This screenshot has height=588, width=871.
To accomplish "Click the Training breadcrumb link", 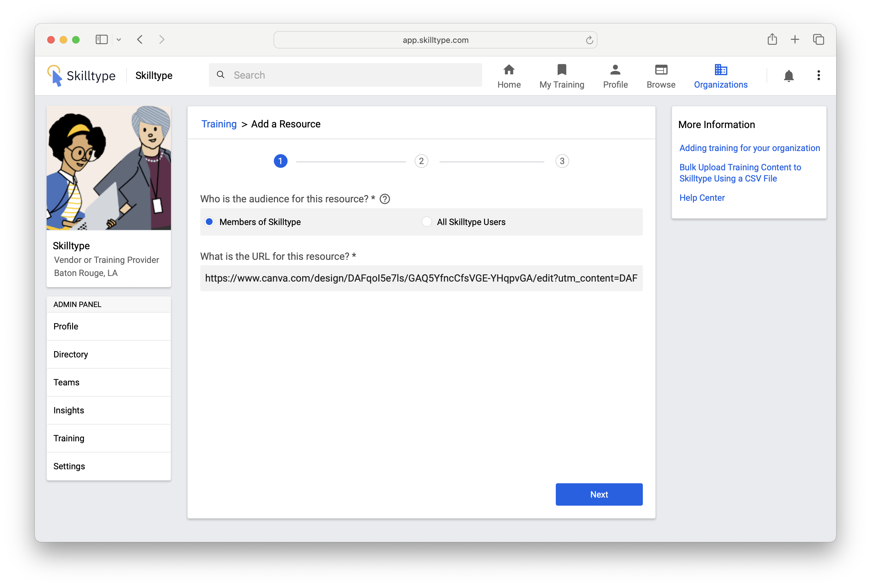I will pyautogui.click(x=219, y=124).
